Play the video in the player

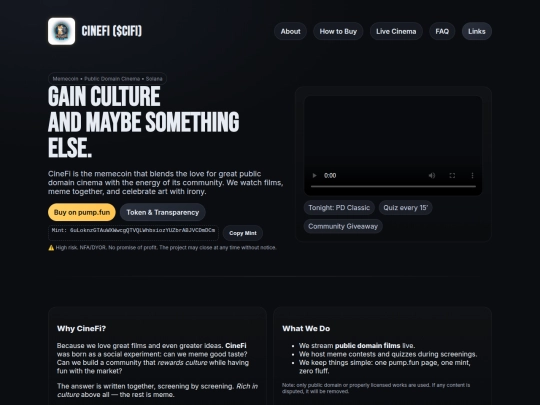point(314,176)
